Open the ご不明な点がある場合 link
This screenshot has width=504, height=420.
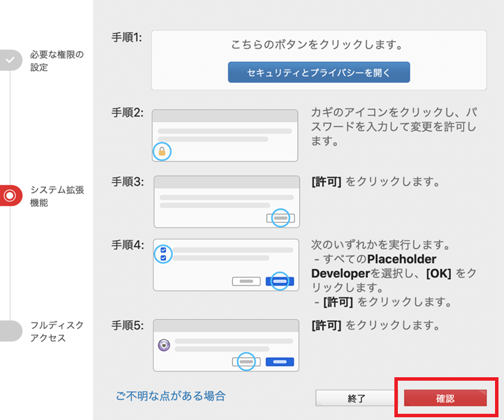pyautogui.click(x=171, y=396)
